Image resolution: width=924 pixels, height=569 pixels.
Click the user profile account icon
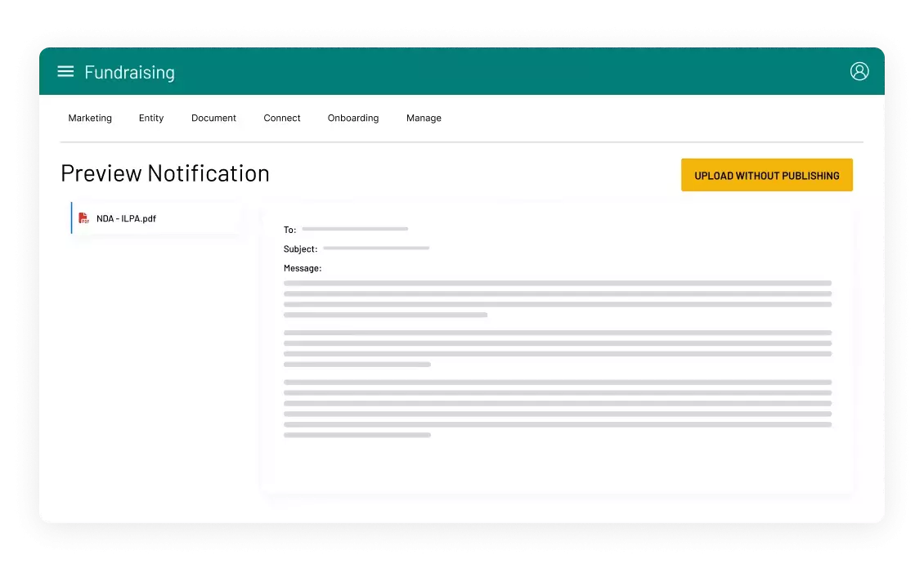point(859,71)
